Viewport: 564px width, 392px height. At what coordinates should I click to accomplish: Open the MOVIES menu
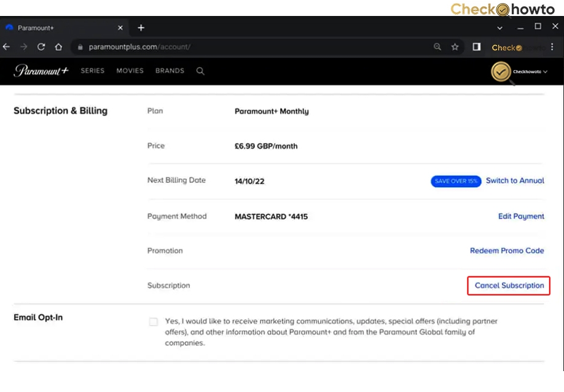(130, 71)
